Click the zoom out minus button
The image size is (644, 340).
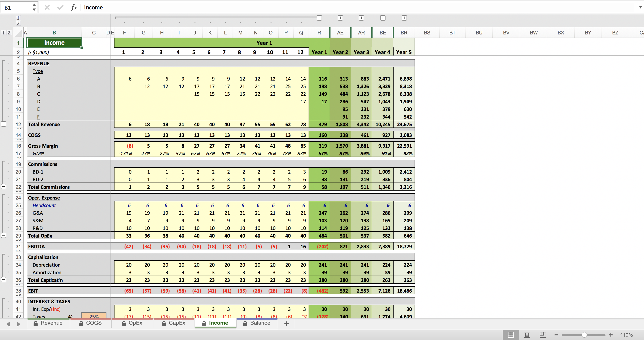[556, 335]
